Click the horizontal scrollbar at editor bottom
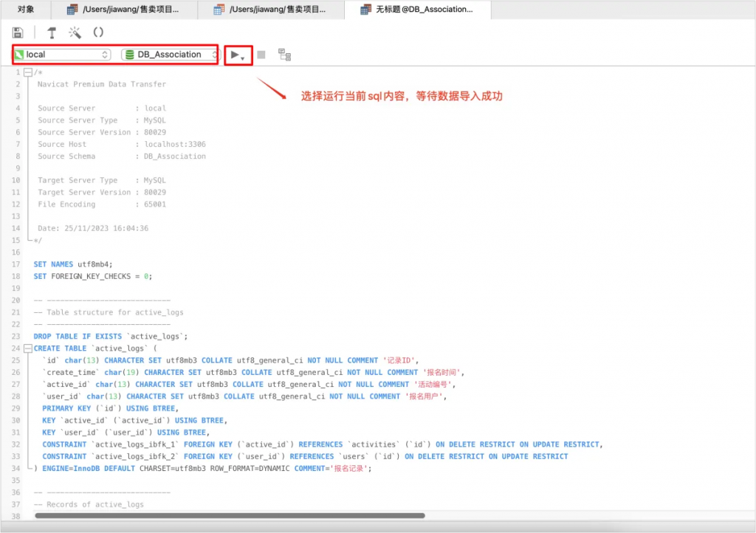The image size is (756, 533). coord(229,515)
